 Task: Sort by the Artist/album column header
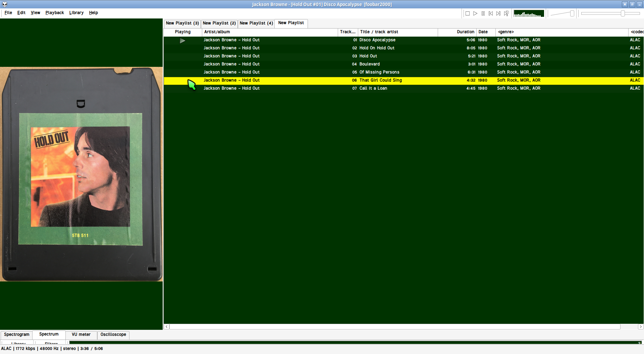(270, 32)
